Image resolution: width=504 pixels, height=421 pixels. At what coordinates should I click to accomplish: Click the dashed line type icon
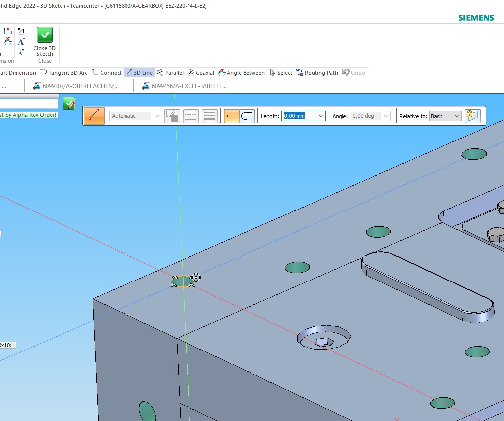point(190,116)
